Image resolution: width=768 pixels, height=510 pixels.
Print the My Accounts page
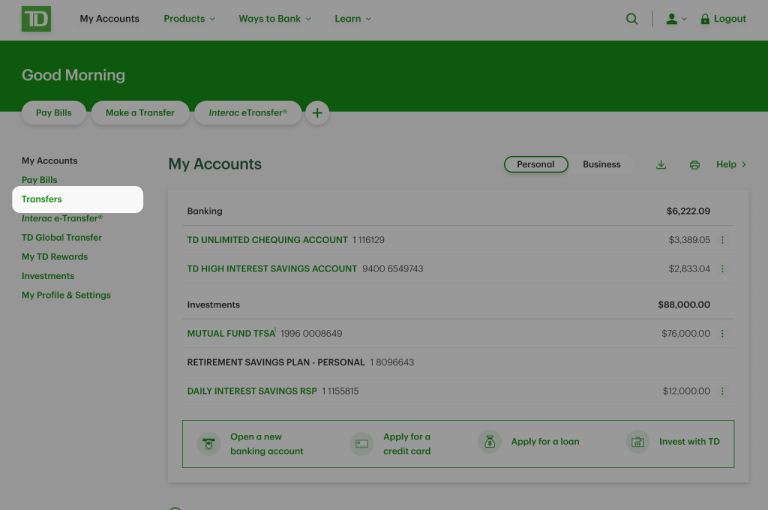(695, 165)
